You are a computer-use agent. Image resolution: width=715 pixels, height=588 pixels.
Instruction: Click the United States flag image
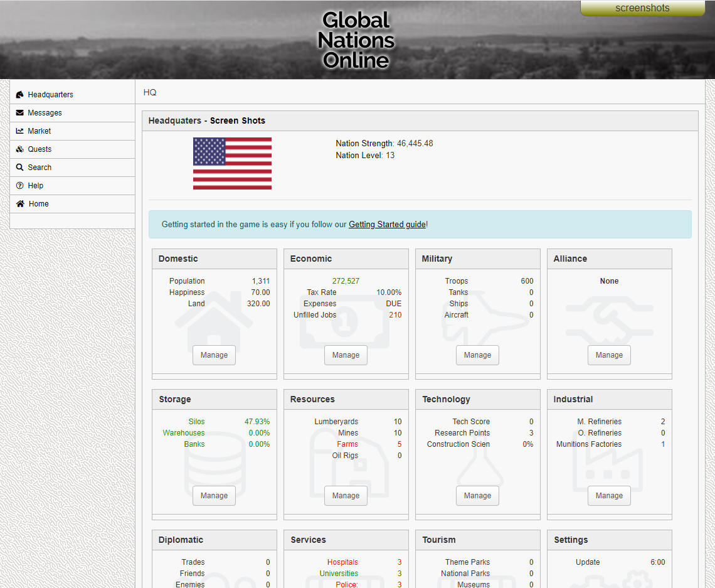tap(232, 163)
